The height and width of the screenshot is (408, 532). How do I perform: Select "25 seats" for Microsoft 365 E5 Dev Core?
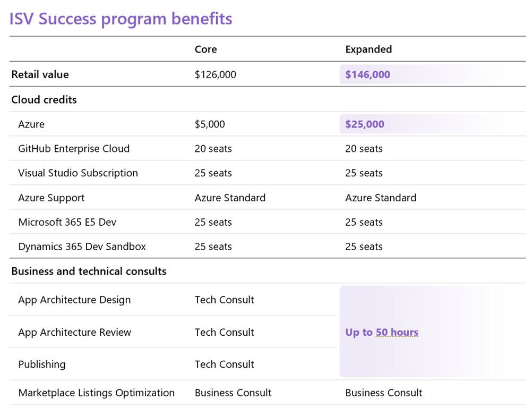(x=213, y=222)
